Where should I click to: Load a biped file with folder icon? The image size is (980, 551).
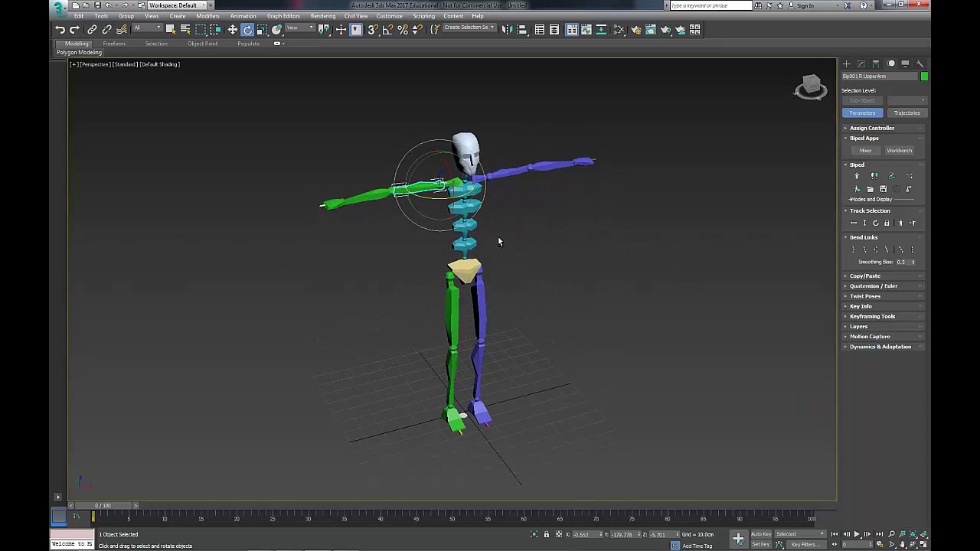(870, 189)
